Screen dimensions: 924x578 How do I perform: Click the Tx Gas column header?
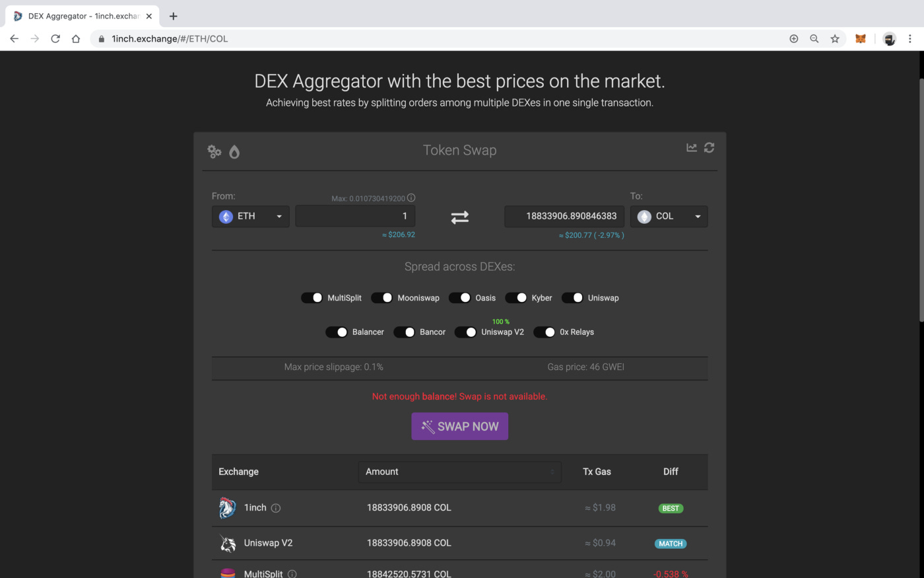pos(597,472)
